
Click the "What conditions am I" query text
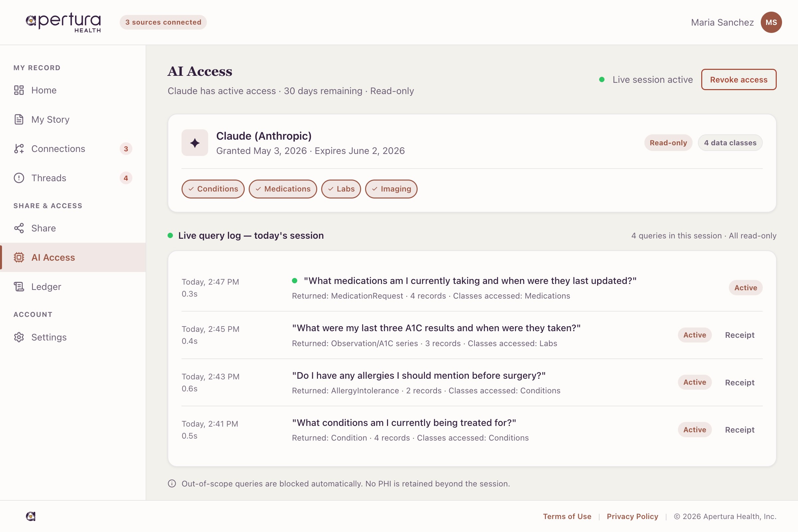coord(404,422)
